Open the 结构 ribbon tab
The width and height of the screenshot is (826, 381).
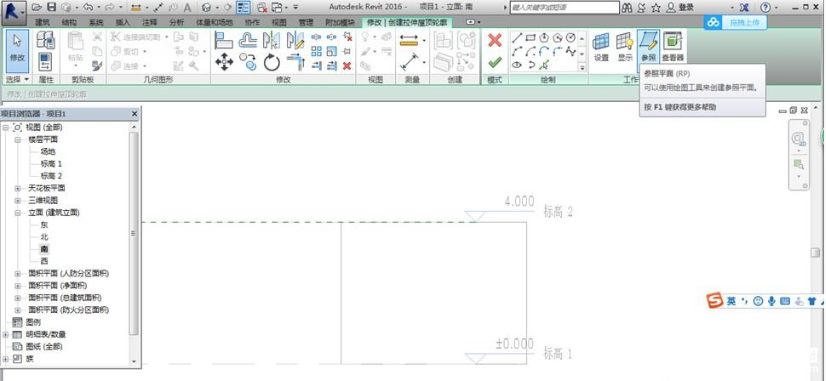[69, 22]
